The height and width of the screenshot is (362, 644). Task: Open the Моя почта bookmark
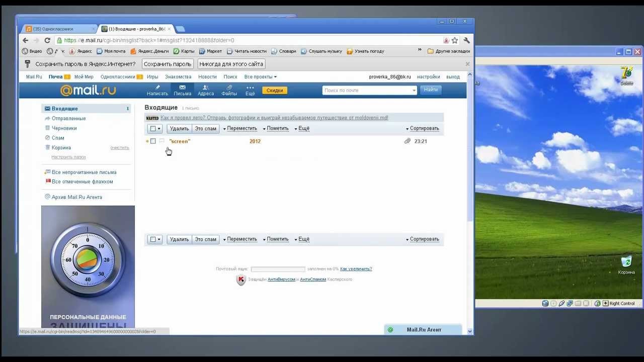pos(111,51)
